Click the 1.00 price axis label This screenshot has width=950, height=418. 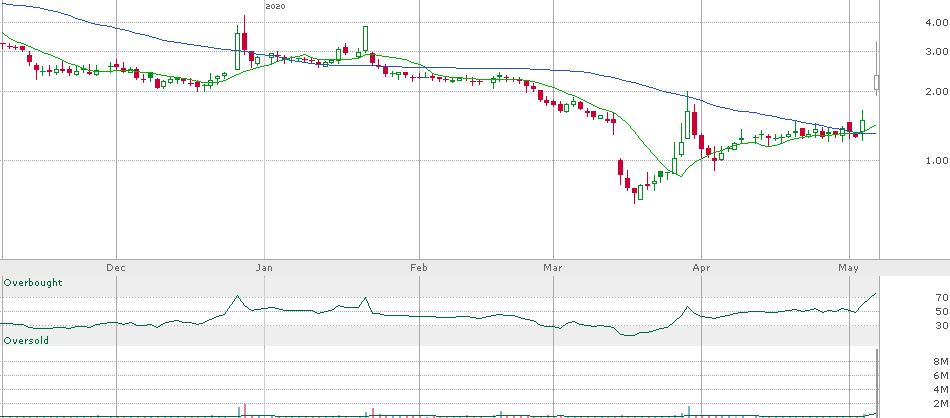click(937, 161)
